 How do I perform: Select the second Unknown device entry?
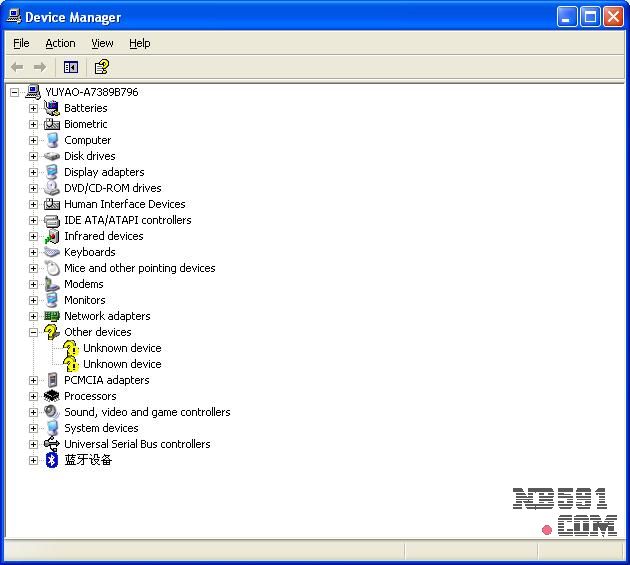(122, 364)
